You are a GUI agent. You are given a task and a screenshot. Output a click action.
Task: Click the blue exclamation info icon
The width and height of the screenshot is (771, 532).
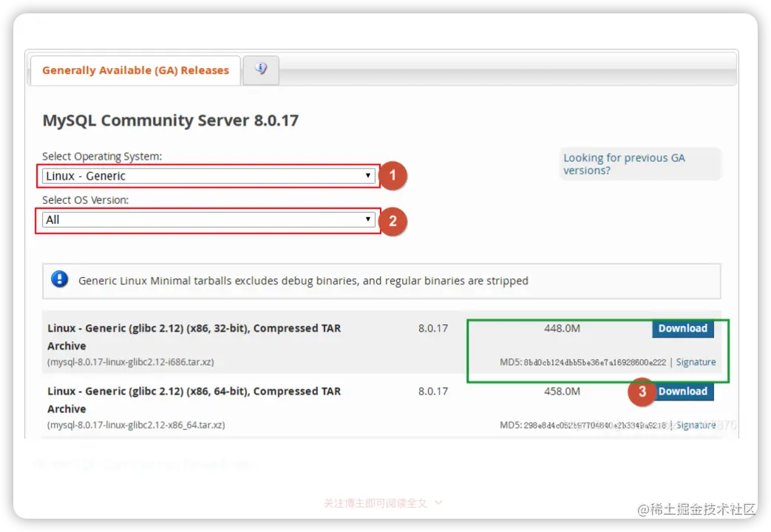pyautogui.click(x=59, y=279)
